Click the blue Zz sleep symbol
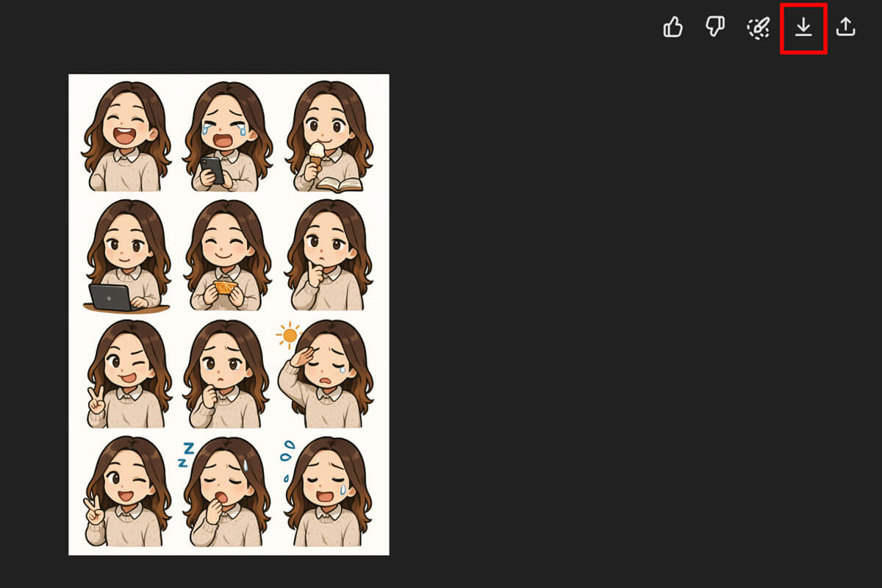This screenshot has height=588, width=882. coord(184,454)
